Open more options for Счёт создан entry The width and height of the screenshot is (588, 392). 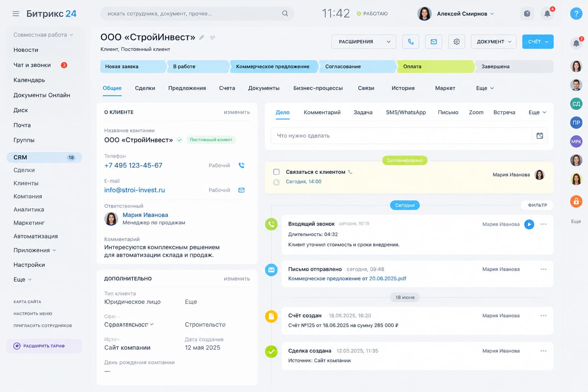[543, 316]
